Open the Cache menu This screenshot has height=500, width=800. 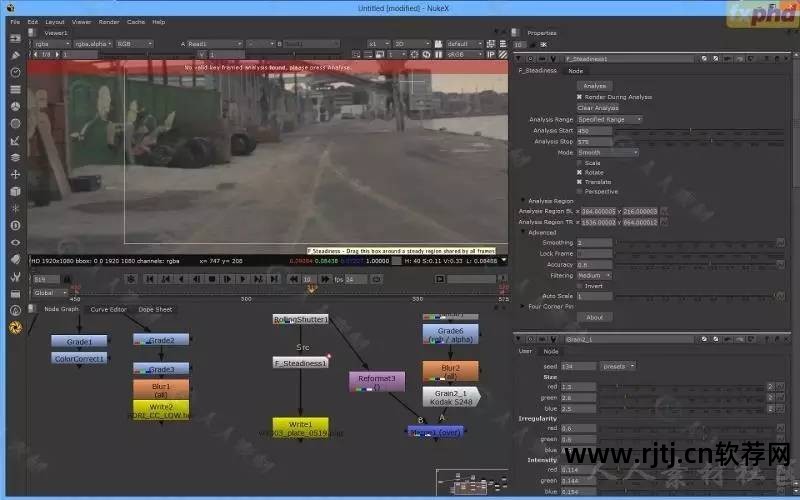(x=136, y=22)
